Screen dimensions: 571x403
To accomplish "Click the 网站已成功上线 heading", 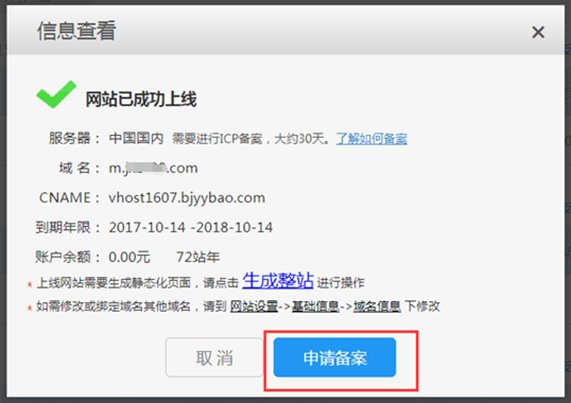I will pos(141,99).
